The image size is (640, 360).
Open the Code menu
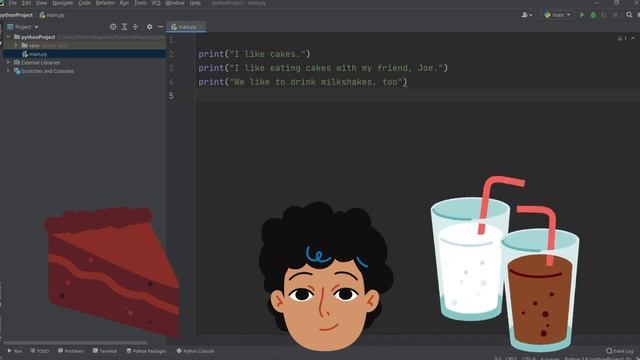(84, 3)
